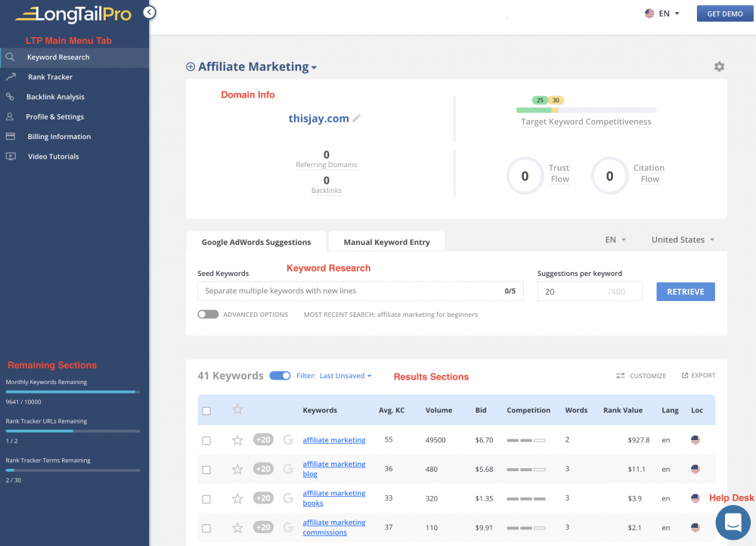Screen dimensions: 756x546
Task: Sort by the Avg. KC column header
Action: 392,410
